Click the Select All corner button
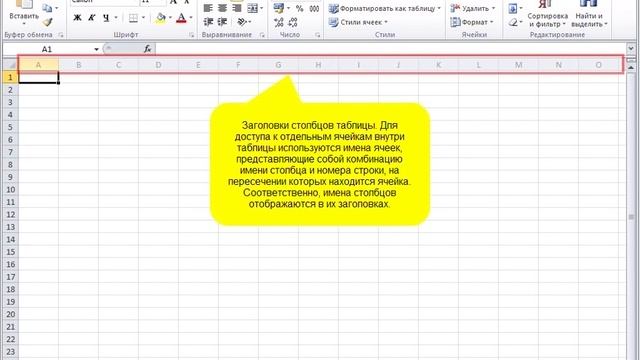Image resolution: width=640 pixels, height=360 pixels. click(x=11, y=64)
